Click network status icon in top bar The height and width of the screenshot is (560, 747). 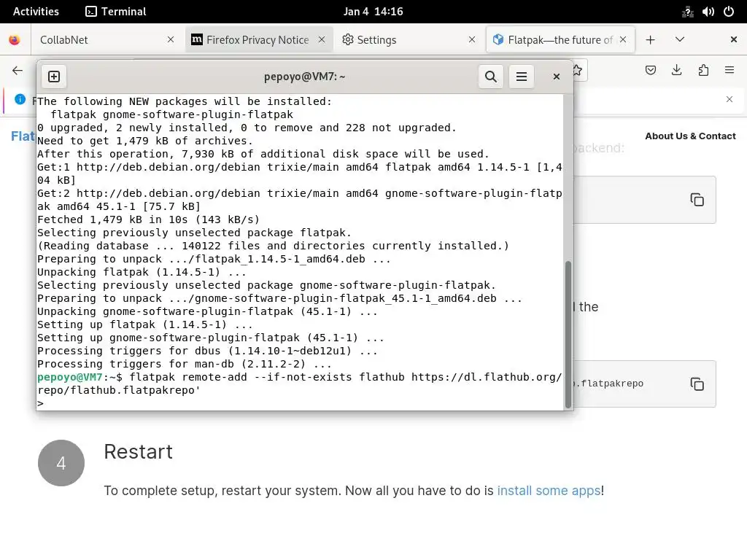[x=687, y=12]
